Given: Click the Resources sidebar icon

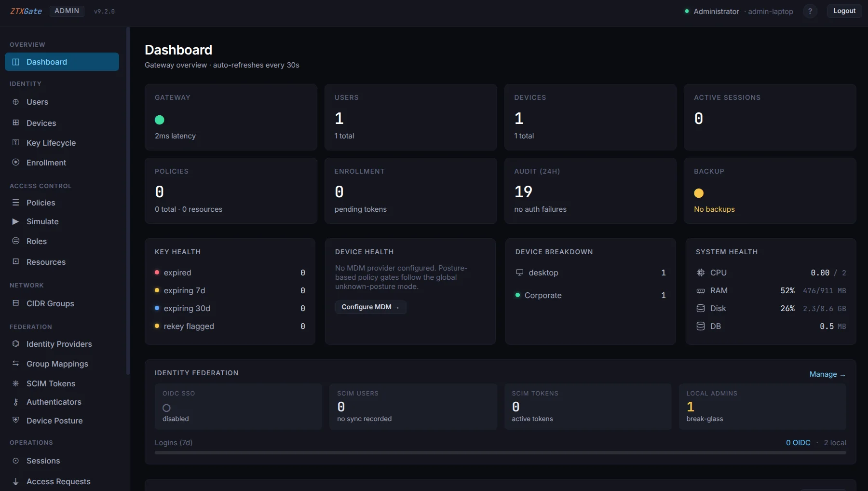Looking at the screenshot, I should click(15, 261).
